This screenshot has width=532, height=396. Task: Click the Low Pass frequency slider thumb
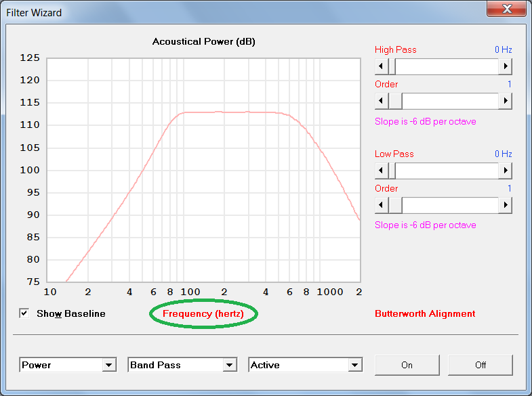[392, 171]
